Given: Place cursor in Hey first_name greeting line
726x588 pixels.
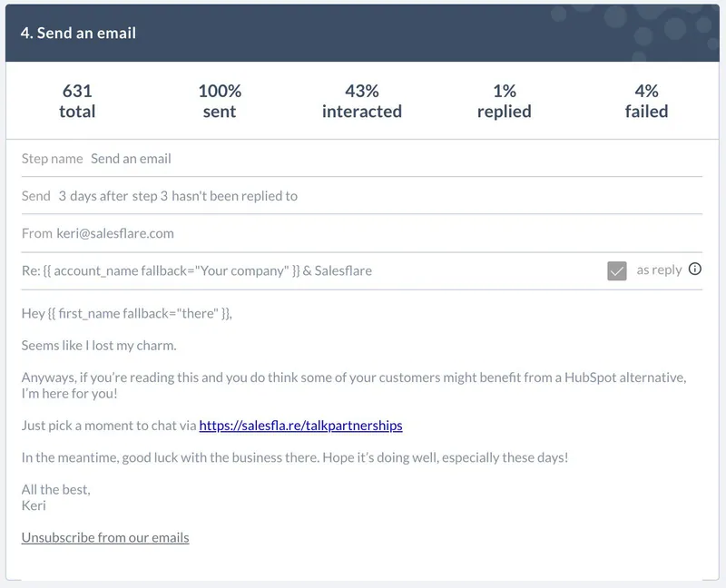Looking at the screenshot, I should click(x=126, y=313).
